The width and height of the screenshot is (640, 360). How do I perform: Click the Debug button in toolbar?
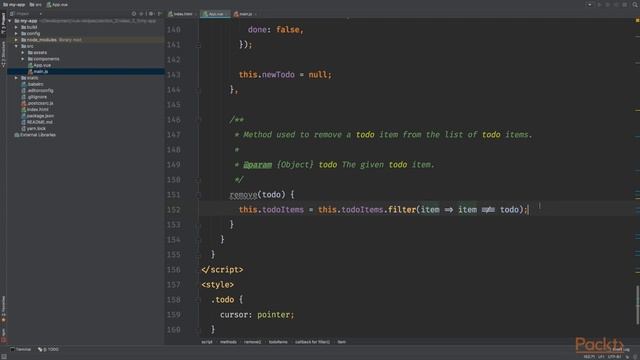(608, 4)
